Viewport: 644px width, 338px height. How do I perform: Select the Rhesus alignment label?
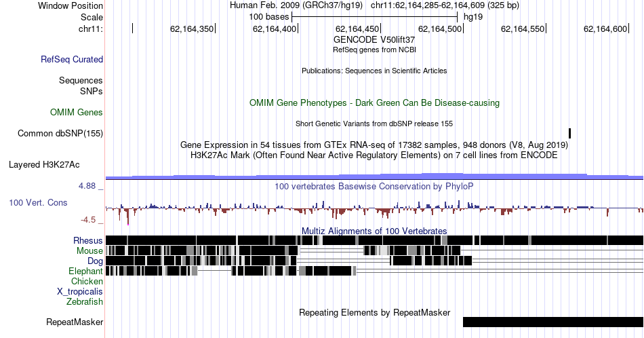tap(88, 240)
